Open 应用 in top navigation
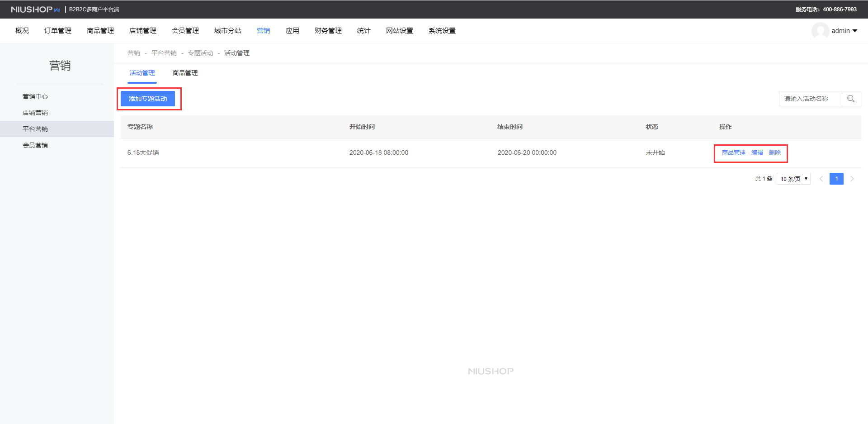The width and height of the screenshot is (868, 424). [x=292, y=31]
